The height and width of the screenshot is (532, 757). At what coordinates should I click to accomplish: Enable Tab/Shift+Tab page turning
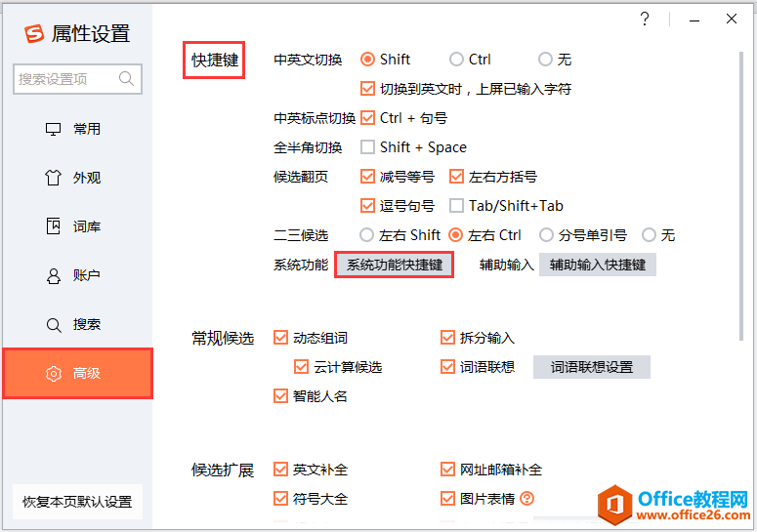point(456,206)
